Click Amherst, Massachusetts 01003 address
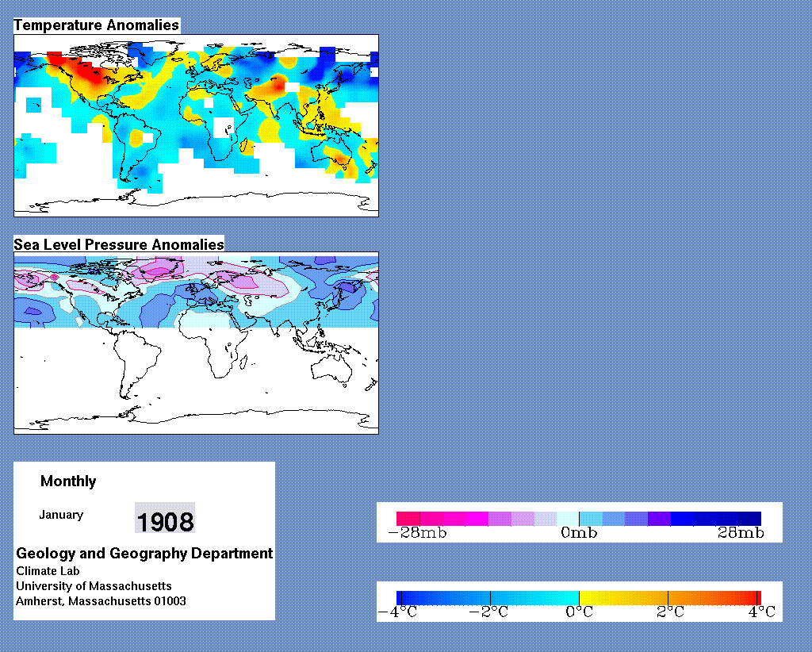This screenshot has width=812, height=652. point(101,601)
